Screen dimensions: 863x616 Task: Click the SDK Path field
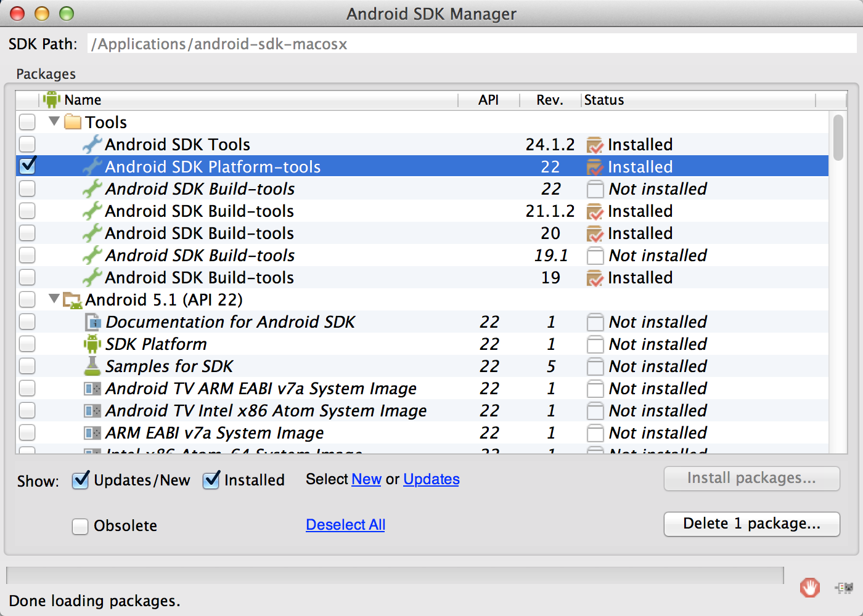[x=472, y=44]
